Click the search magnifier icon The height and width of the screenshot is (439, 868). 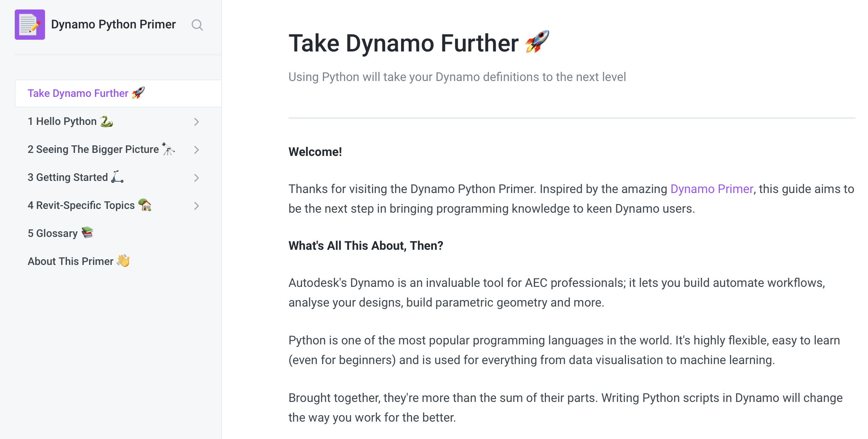197,25
